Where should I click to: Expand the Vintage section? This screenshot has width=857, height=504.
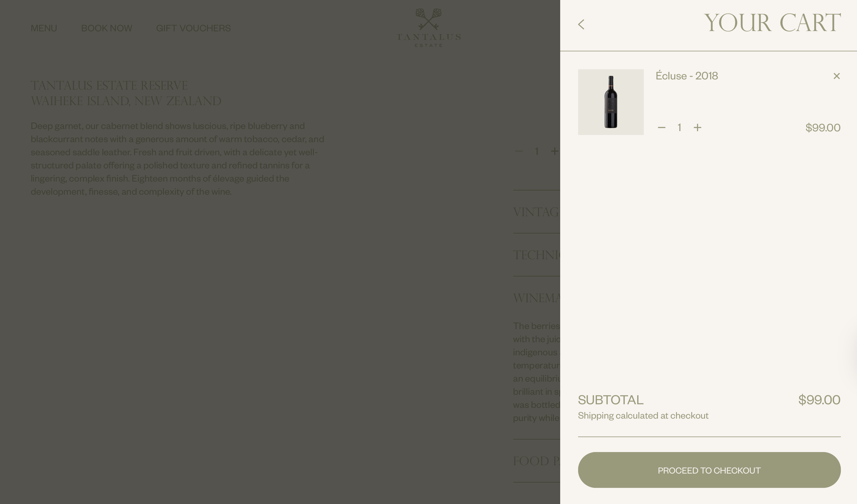(536, 212)
